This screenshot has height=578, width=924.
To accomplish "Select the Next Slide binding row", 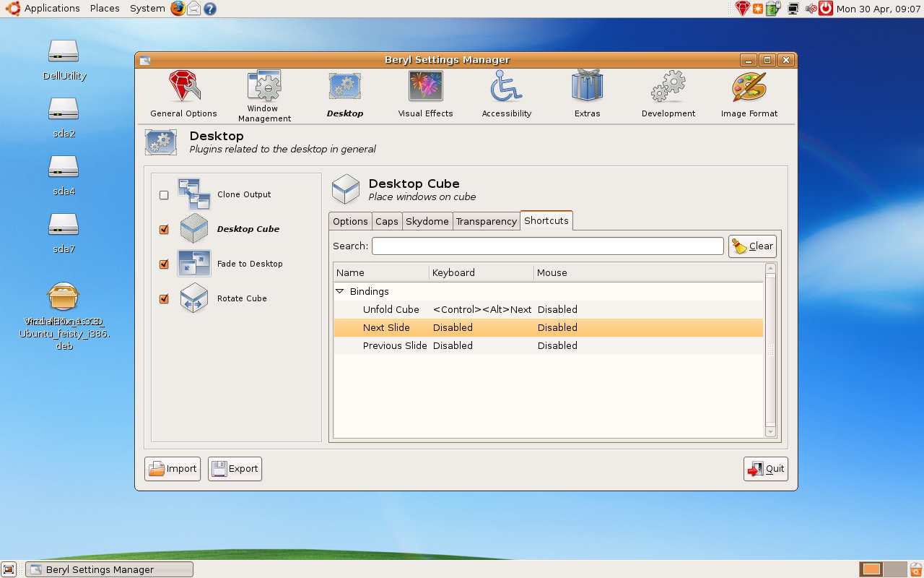I will pyautogui.click(x=548, y=327).
